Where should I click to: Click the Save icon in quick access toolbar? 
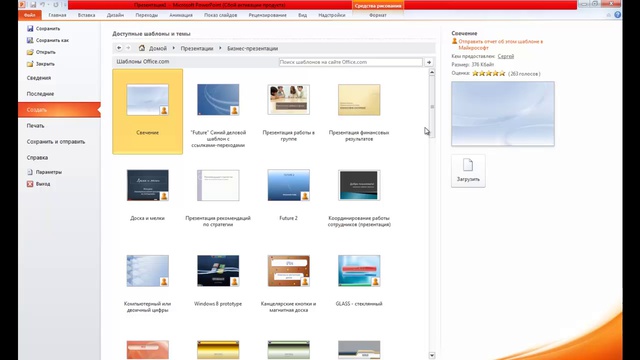(33, 5)
